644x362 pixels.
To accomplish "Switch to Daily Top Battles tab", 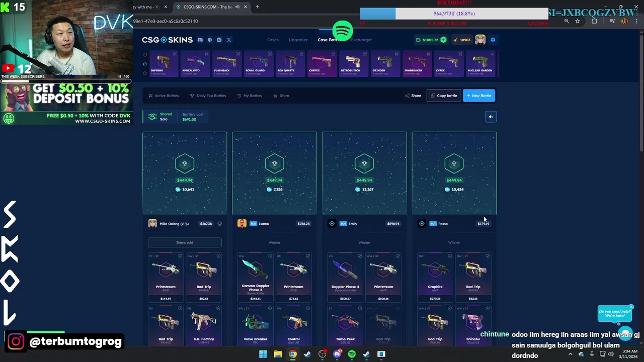I will (x=208, y=96).
